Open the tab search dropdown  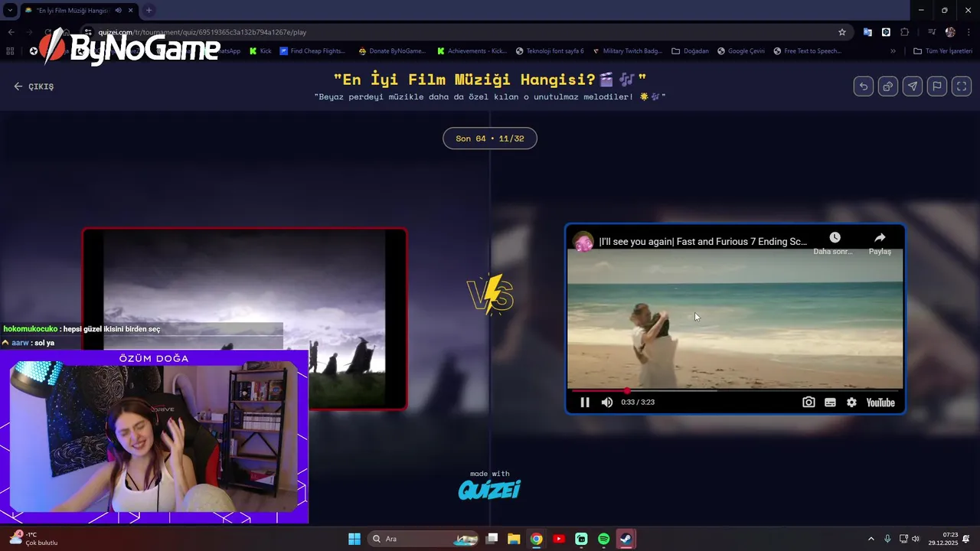[10, 10]
